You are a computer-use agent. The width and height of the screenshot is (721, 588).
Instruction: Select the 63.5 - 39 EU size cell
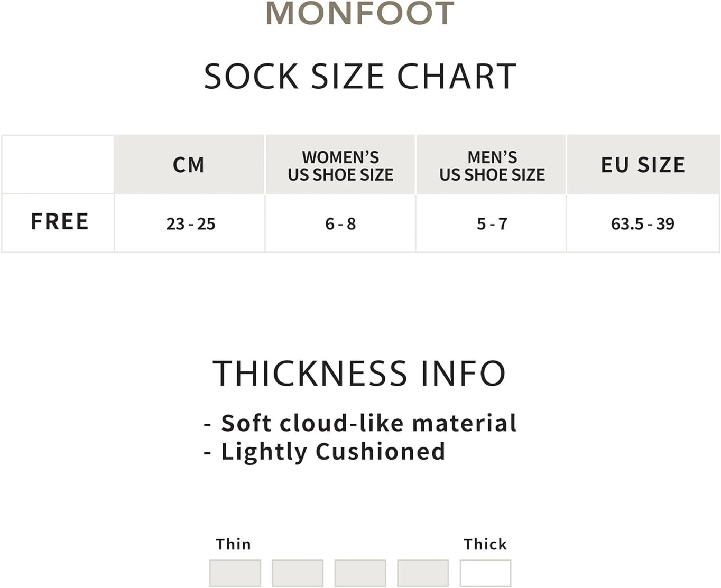643,224
